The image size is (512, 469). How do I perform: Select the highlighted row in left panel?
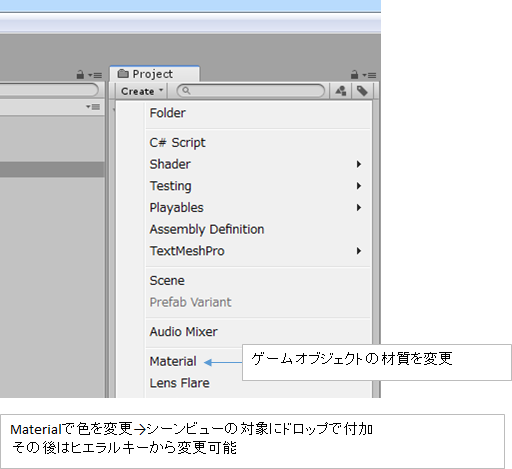52,169
